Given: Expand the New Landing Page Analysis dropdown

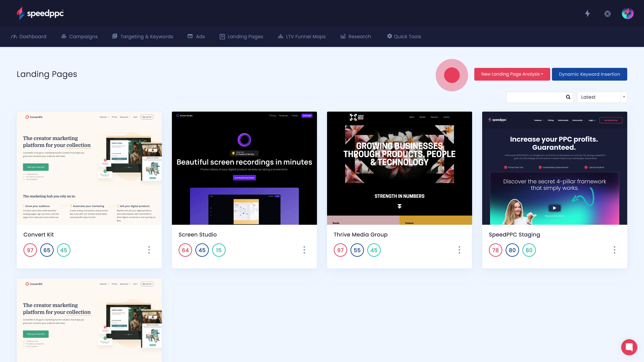Looking at the screenshot, I should [512, 74].
